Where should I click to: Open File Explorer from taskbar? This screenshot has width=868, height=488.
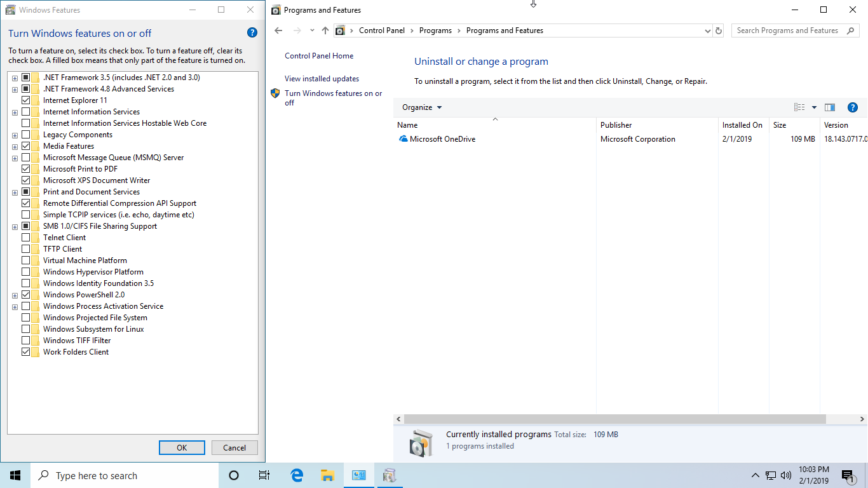[x=327, y=475]
